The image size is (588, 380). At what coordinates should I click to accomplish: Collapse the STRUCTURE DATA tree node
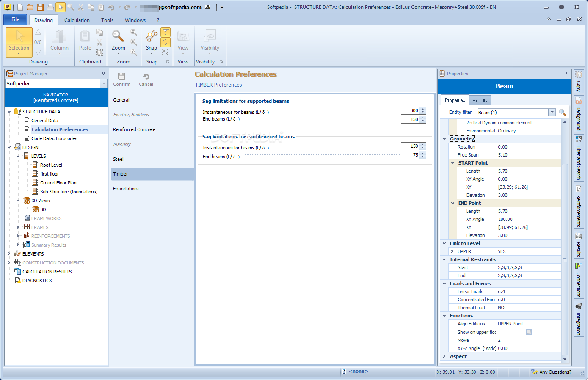click(x=9, y=112)
